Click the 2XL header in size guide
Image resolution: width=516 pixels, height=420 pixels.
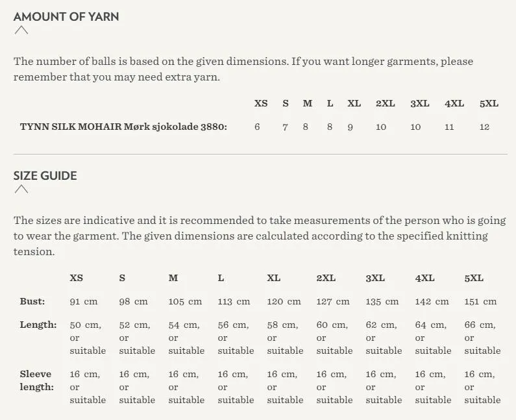(x=326, y=278)
